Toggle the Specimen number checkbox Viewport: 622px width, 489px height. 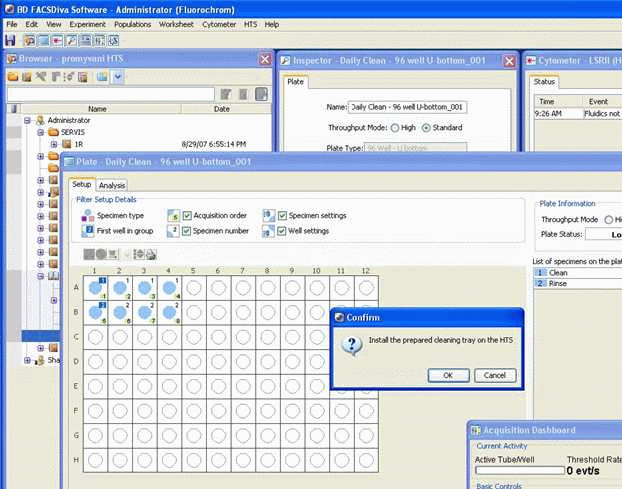coord(186,231)
